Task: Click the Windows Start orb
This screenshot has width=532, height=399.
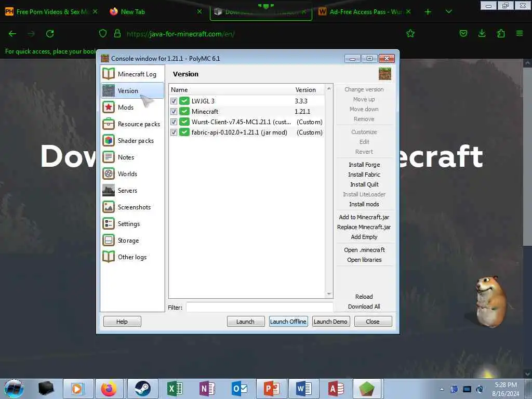Action: 14,389
